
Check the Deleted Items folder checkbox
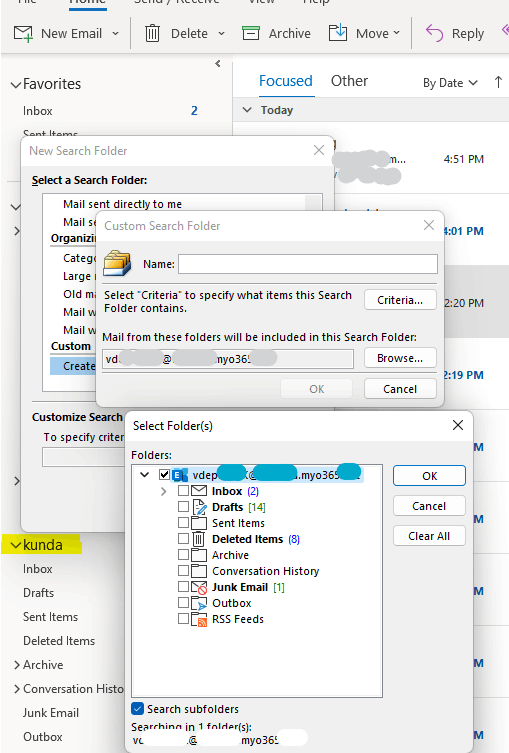point(183,539)
